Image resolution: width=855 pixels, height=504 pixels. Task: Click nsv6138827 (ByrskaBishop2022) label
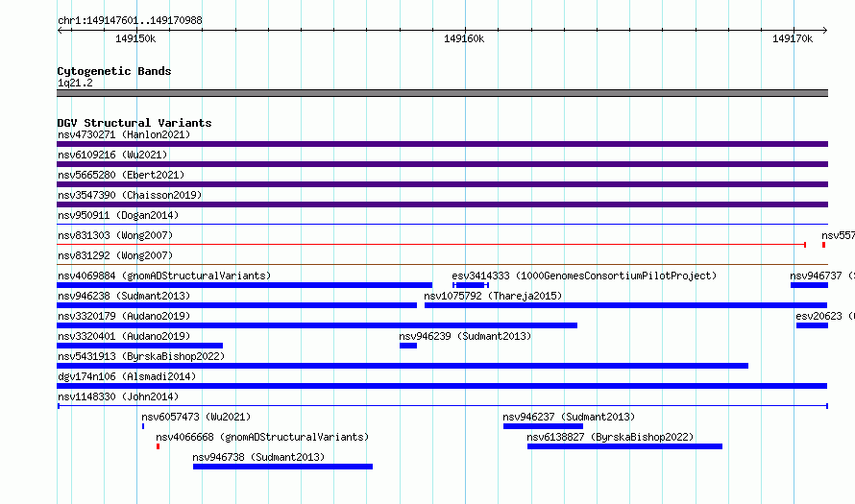pos(610,437)
